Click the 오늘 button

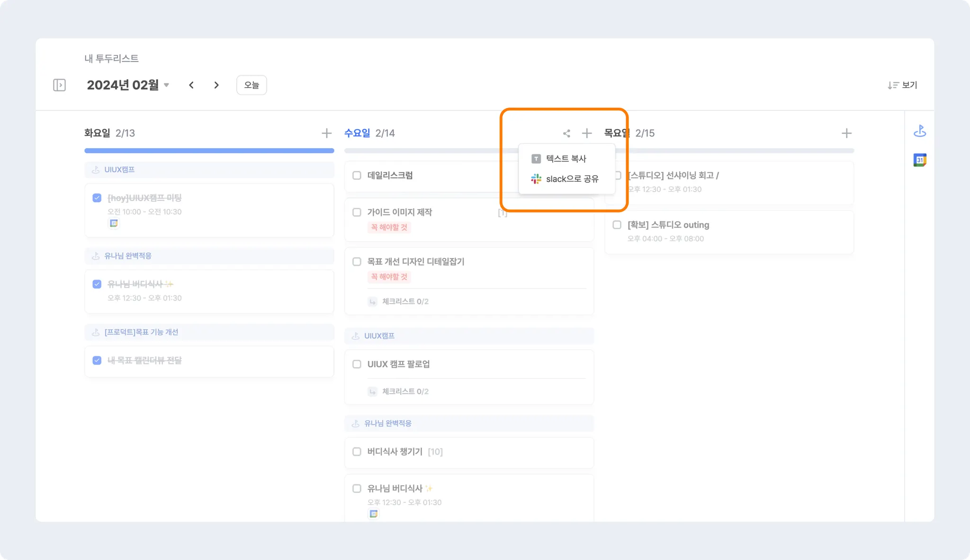pyautogui.click(x=251, y=85)
